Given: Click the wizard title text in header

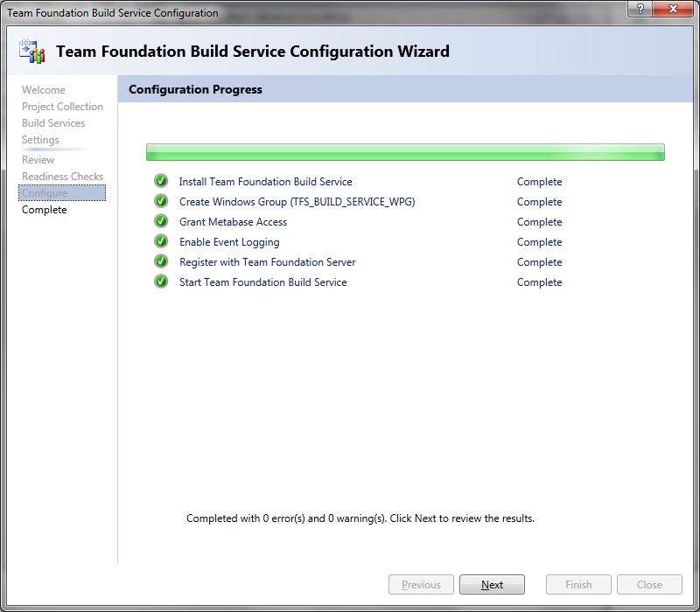Looking at the screenshot, I should pos(253,52).
